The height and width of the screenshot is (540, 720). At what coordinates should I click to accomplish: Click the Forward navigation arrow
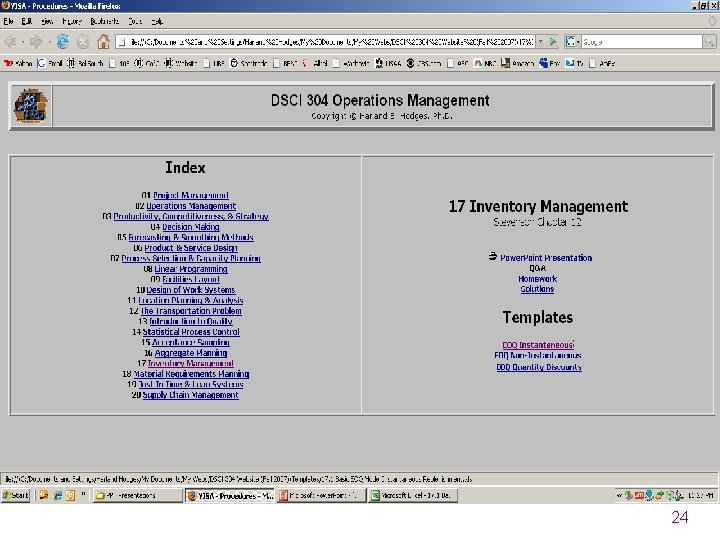[x=36, y=42]
